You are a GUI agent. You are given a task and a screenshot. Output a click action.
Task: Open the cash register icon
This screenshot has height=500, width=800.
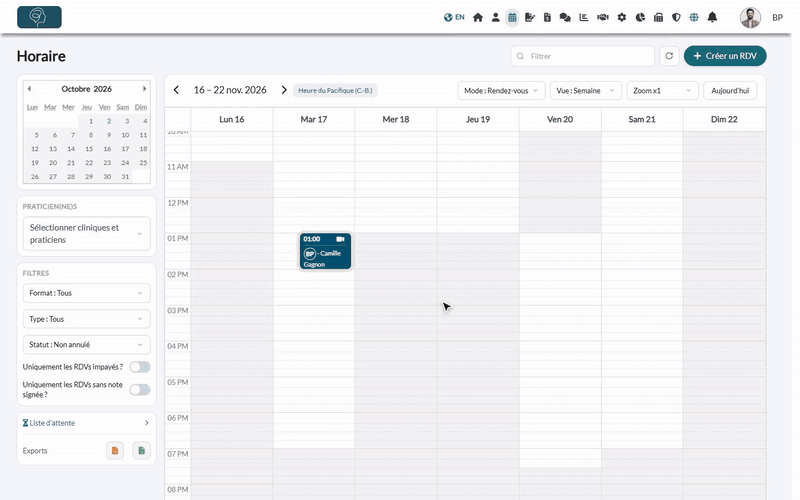[658, 17]
